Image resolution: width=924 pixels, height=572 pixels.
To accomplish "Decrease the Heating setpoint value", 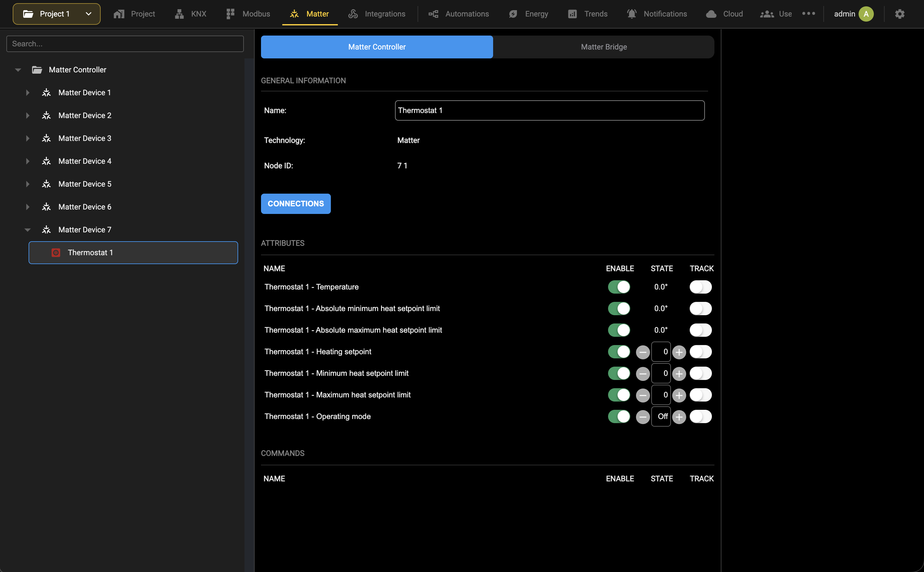I will 642,352.
